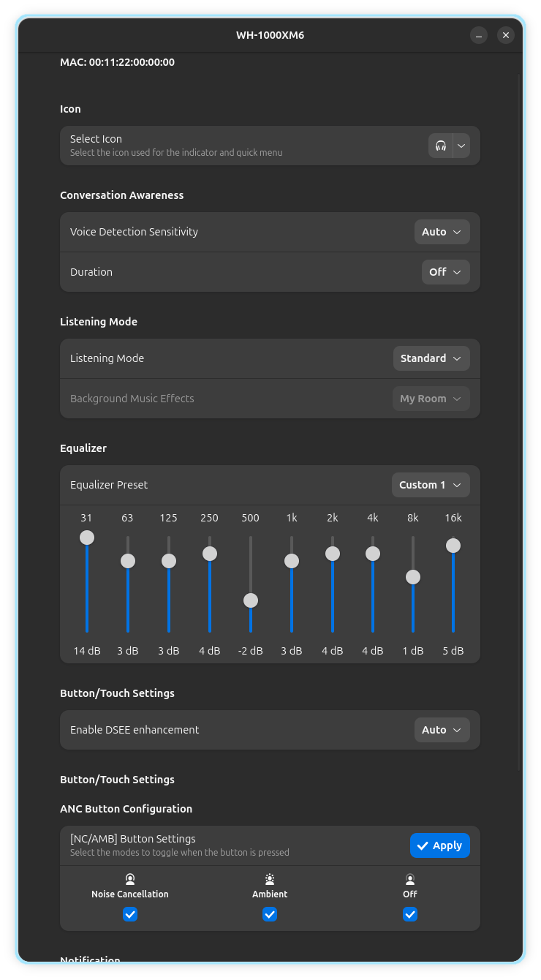Image resolution: width=541 pixels, height=980 pixels.
Task: Minimize the WH-1000XM6 window
Action: tap(479, 35)
